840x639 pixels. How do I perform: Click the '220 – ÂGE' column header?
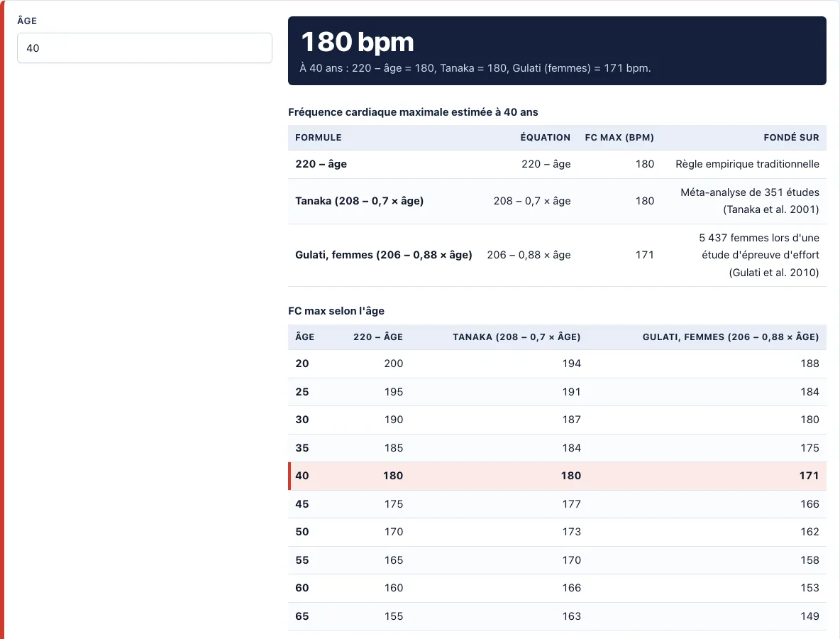point(378,337)
